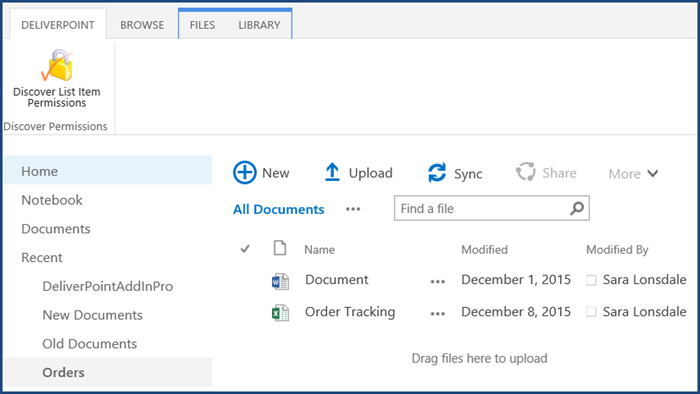Viewport: 700px width, 394px height.
Task: Tick the checkbox next to Sara Lonsdale for Document
Action: [x=591, y=280]
